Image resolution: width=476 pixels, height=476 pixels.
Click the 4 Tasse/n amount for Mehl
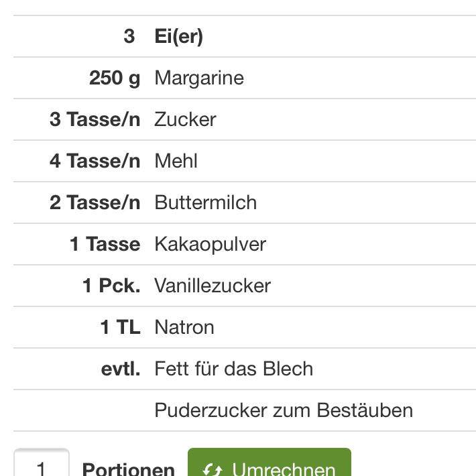(95, 161)
